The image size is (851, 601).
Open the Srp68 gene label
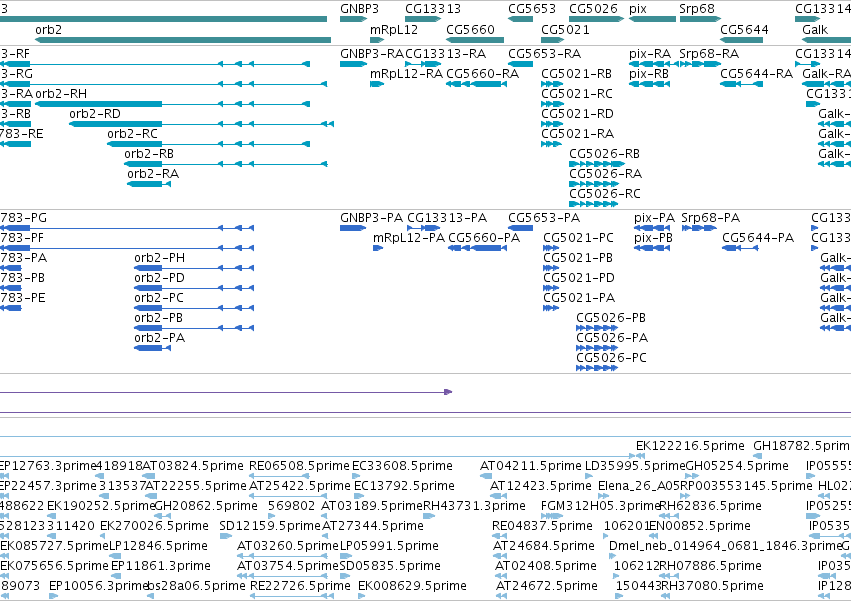[697, 9]
